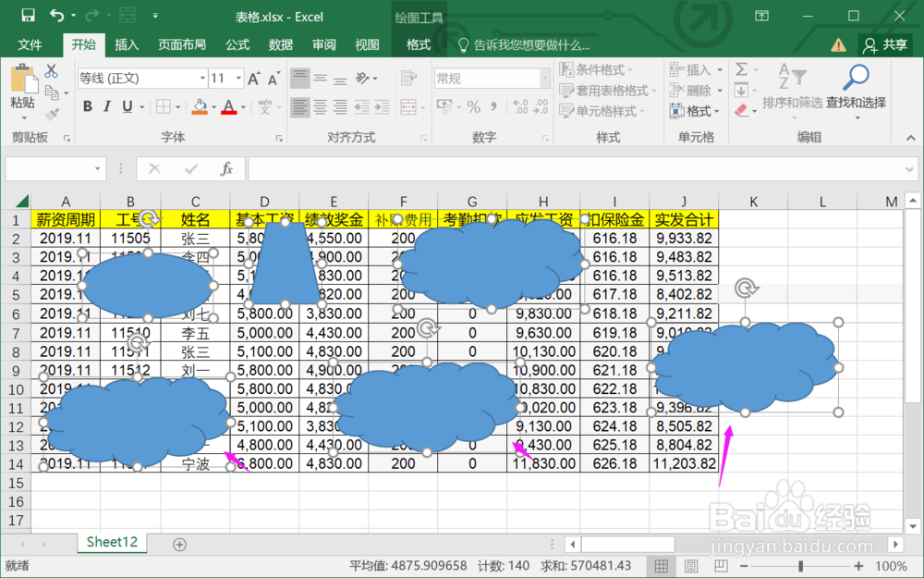Click the zoom slider handle
Screen dimensions: 924x578
[x=800, y=567]
